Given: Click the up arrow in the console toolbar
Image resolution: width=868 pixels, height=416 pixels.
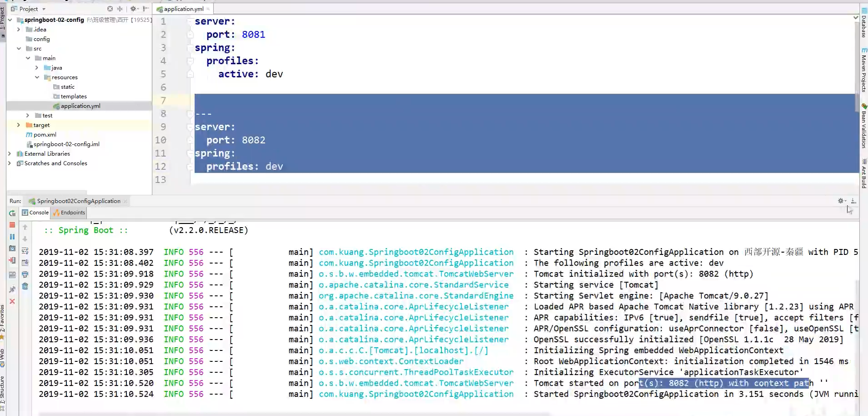Looking at the screenshot, I should 25,227.
